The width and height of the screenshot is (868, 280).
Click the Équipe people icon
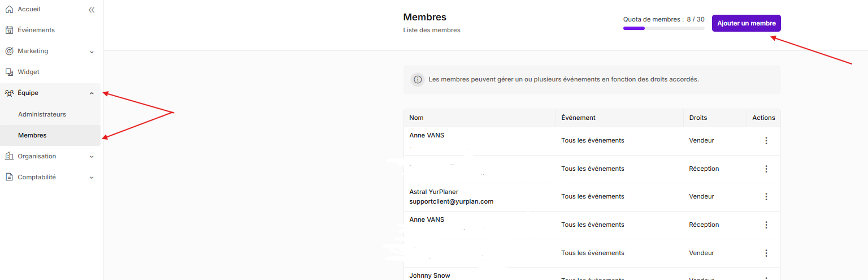[9, 93]
